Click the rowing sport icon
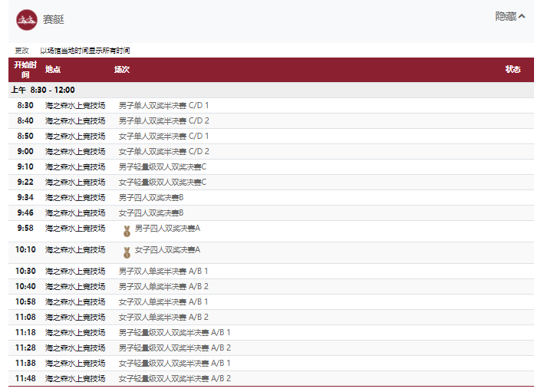 [x=27, y=20]
